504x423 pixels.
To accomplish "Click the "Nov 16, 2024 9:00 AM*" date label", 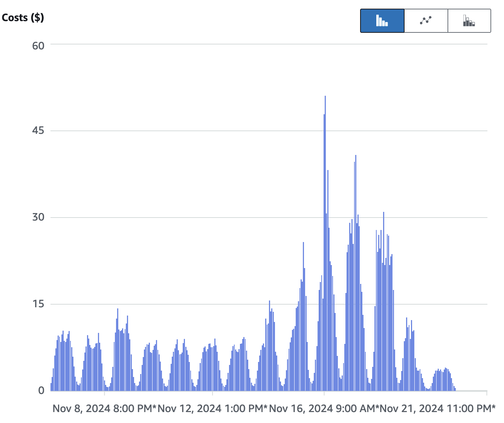I will [324, 408].
